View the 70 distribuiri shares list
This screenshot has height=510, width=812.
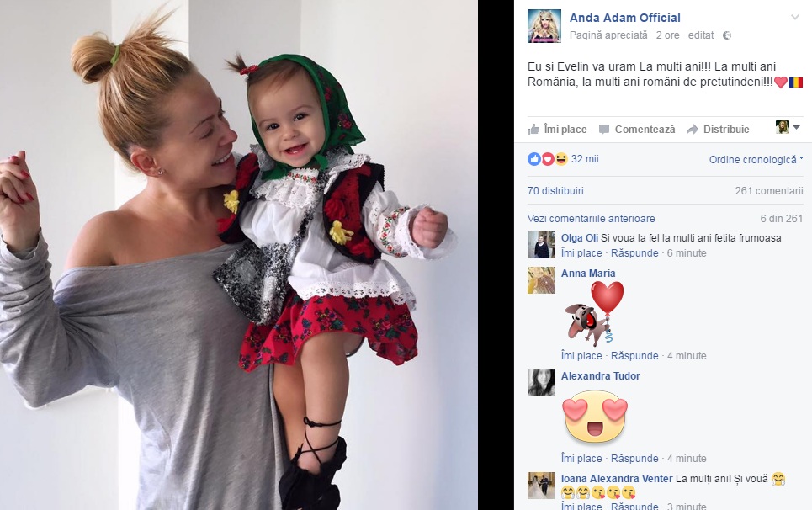click(x=555, y=190)
